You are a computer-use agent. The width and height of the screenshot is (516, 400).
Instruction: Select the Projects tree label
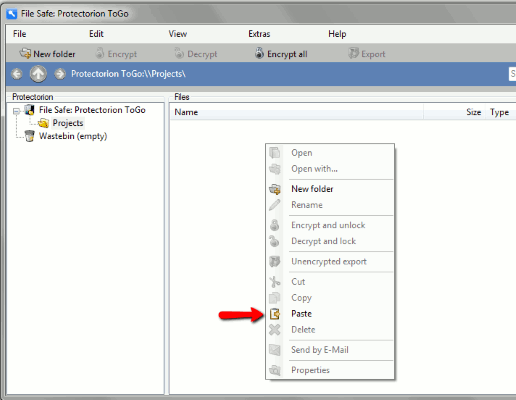(68, 123)
